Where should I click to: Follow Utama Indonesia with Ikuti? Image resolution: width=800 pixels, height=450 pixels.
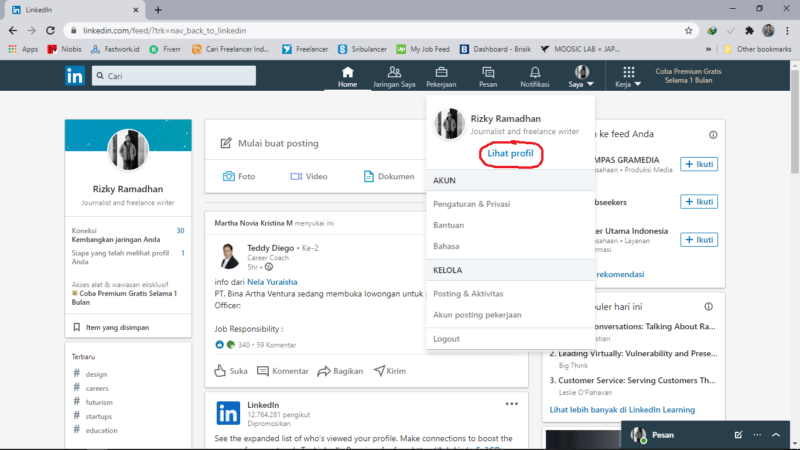click(699, 239)
